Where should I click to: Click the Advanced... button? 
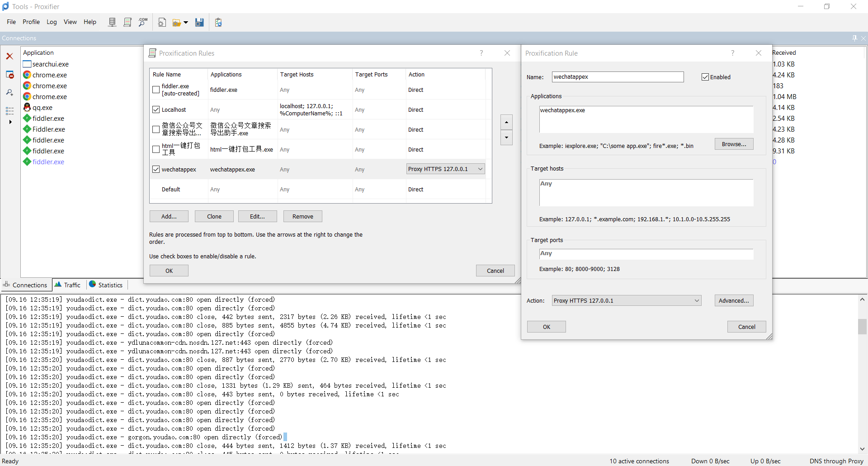[x=733, y=301]
